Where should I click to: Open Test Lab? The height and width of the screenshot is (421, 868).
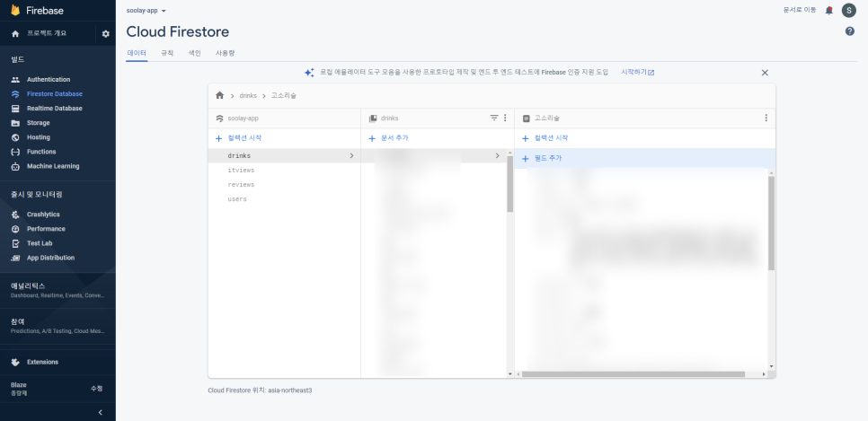[x=40, y=243]
